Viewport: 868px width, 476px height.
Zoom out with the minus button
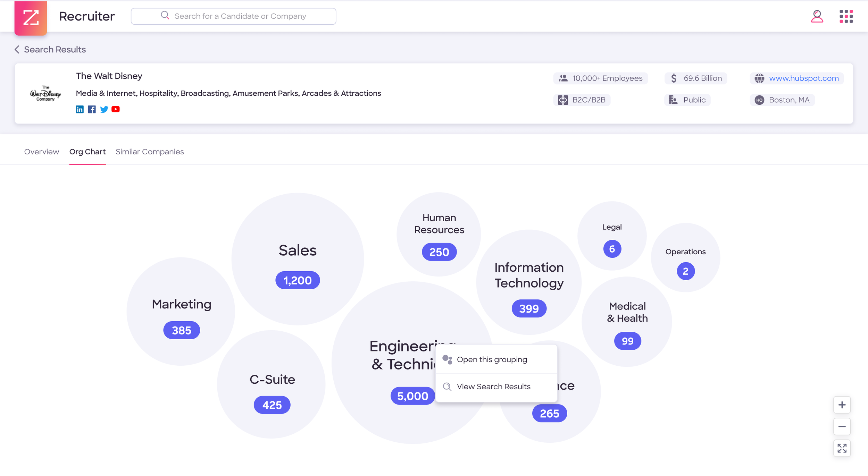(842, 426)
